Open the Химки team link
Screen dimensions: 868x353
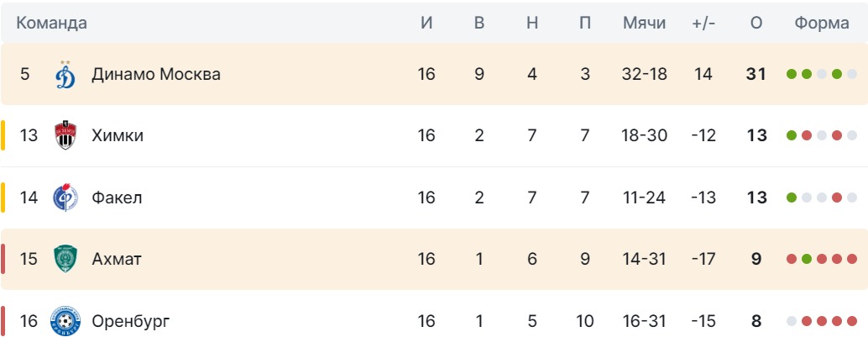point(118,135)
